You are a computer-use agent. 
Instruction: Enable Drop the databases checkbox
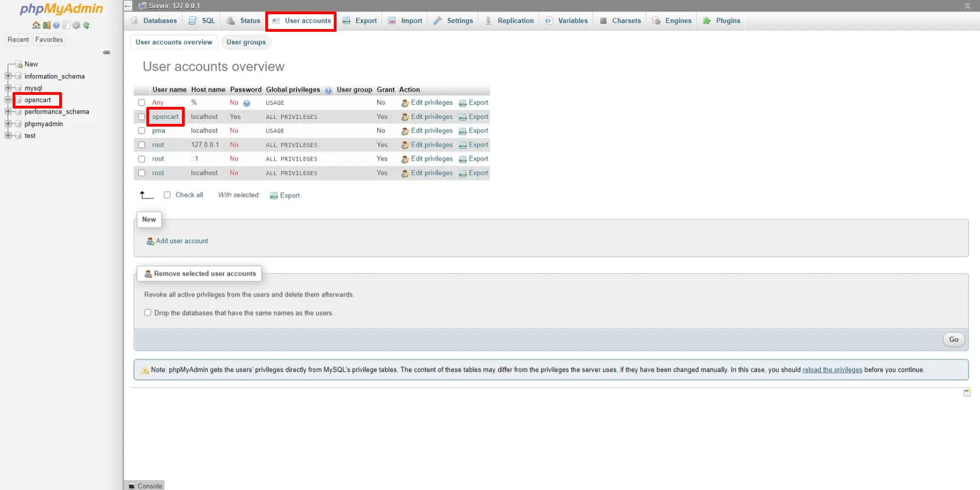(147, 312)
